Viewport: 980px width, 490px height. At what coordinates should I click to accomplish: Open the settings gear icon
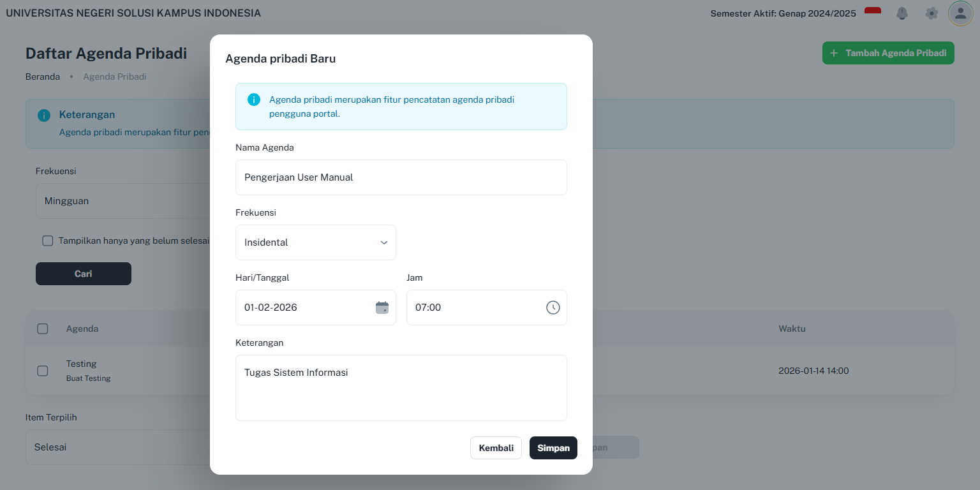[932, 13]
